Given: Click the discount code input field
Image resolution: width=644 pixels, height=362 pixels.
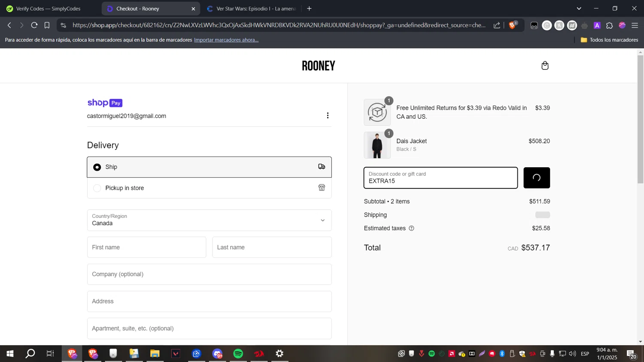Looking at the screenshot, I should click(x=440, y=178).
